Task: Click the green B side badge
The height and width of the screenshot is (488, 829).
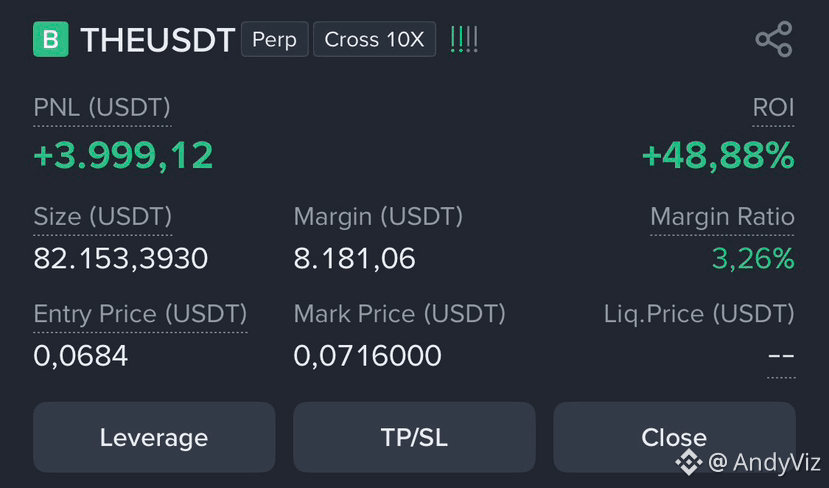Action: [x=51, y=39]
